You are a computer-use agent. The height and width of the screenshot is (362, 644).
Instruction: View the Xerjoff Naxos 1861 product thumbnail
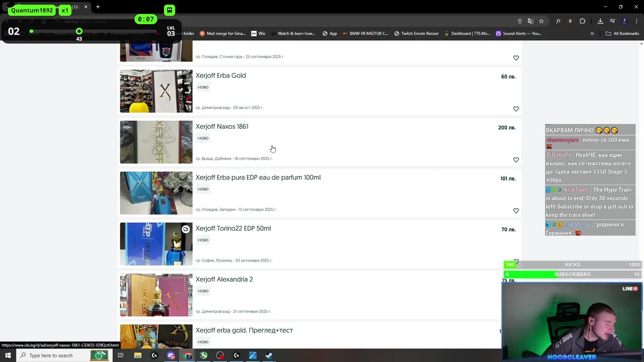[156, 142]
